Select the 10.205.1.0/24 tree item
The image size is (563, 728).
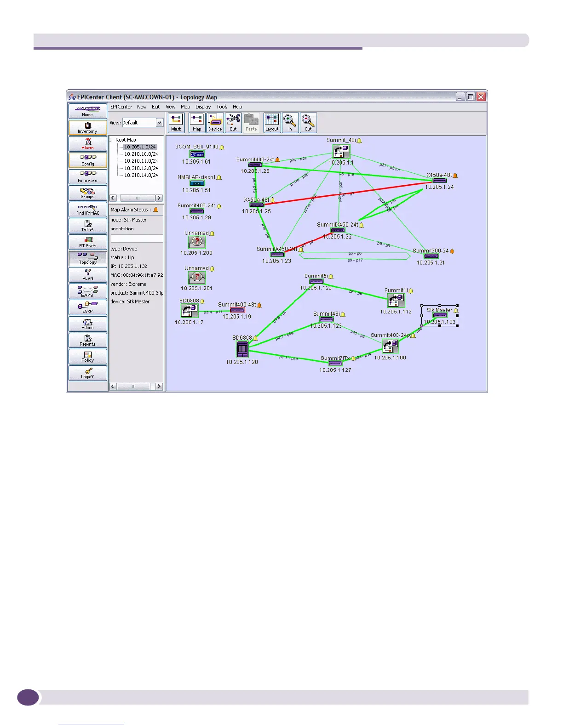(140, 147)
